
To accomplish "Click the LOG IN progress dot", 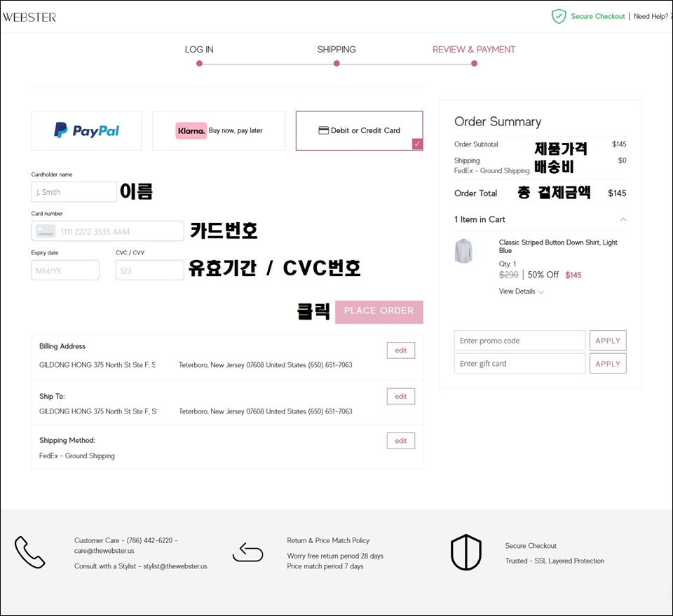I will coord(199,64).
